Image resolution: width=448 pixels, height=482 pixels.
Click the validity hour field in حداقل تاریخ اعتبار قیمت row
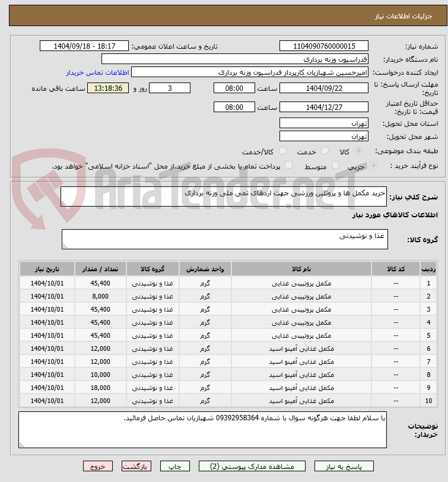click(234, 107)
